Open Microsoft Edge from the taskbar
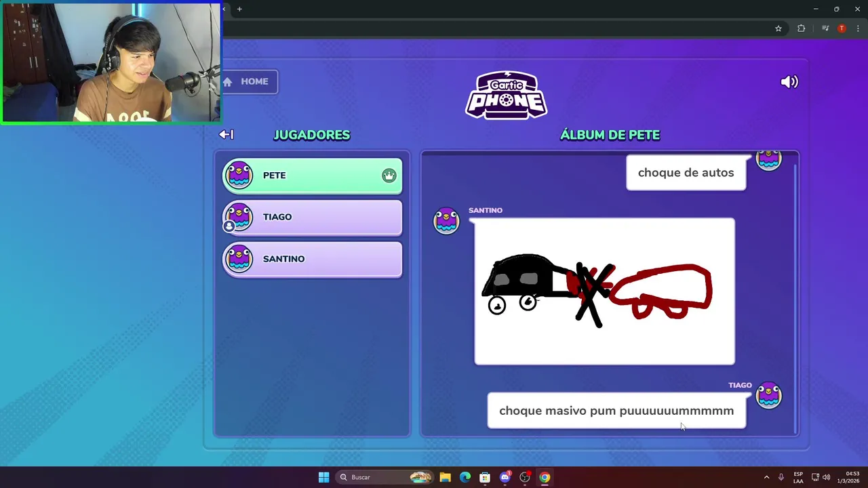This screenshot has width=868, height=488. 465,477
